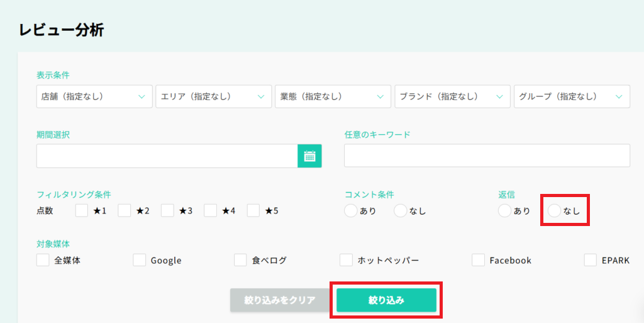Expand the 店舗 (指定なし) dropdown
Viewport: 644px width, 323px height.
click(94, 96)
